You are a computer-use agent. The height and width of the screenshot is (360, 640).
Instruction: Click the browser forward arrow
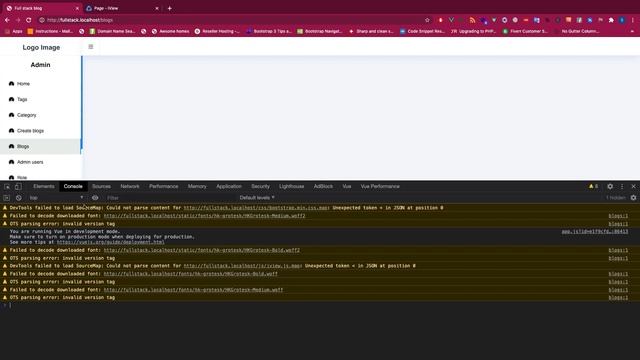(x=18, y=20)
